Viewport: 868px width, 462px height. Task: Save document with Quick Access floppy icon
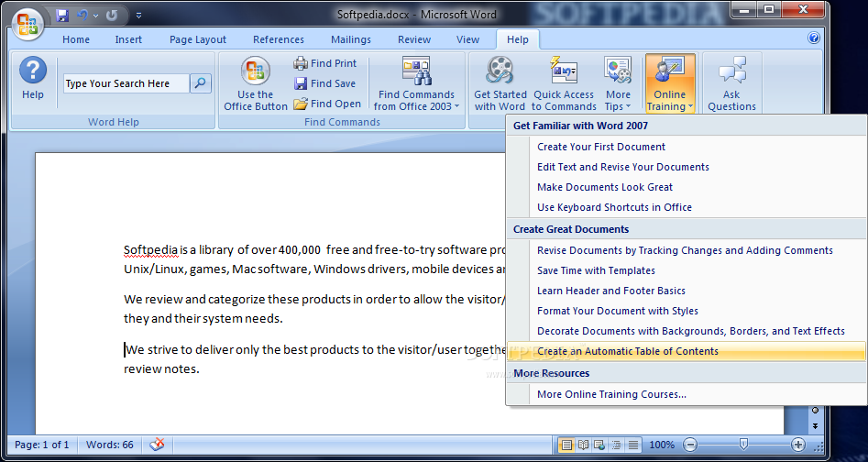coord(62,15)
